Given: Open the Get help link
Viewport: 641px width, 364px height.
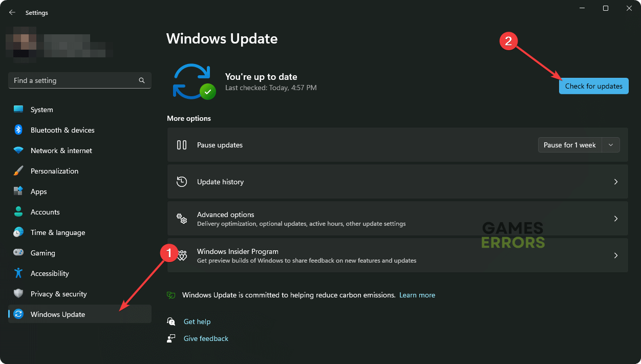Looking at the screenshot, I should pos(197,322).
